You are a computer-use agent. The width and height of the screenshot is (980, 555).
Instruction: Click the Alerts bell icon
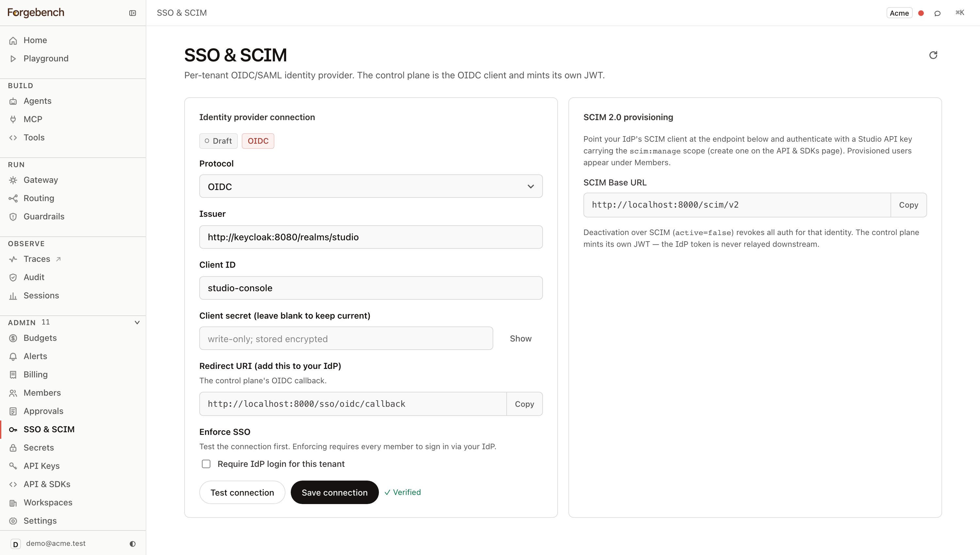pyautogui.click(x=13, y=357)
